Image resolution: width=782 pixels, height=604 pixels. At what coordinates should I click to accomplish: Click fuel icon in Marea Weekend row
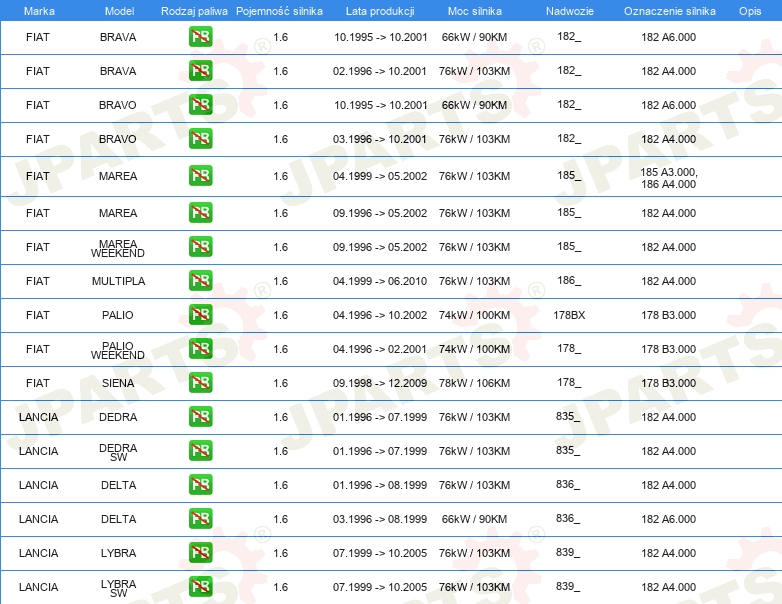tap(200, 246)
